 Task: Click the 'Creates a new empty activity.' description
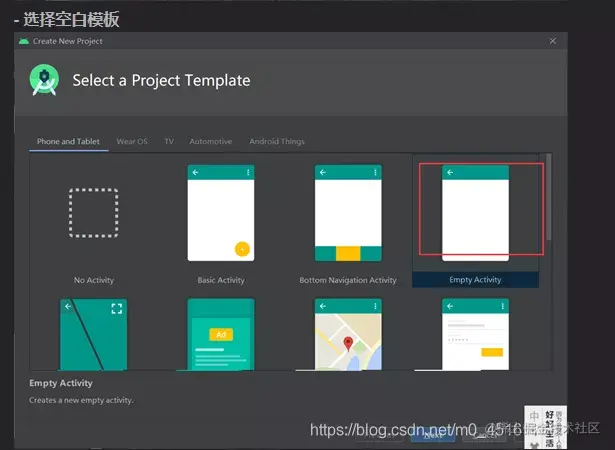(x=81, y=400)
